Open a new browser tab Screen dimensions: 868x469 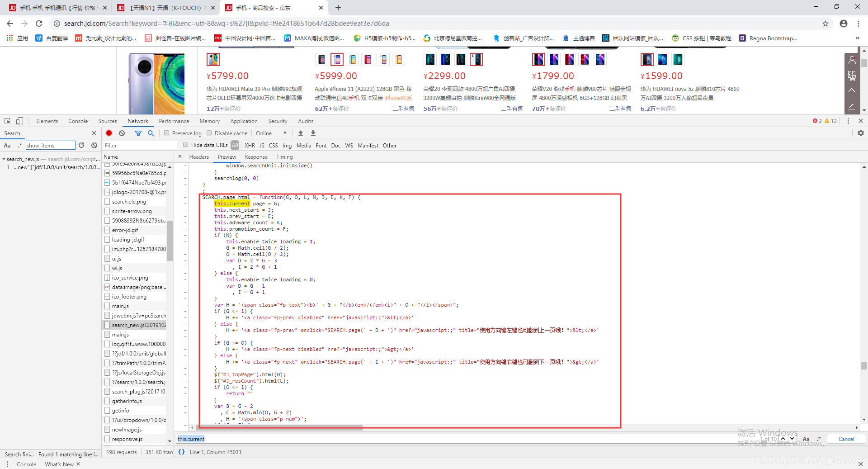click(x=338, y=8)
